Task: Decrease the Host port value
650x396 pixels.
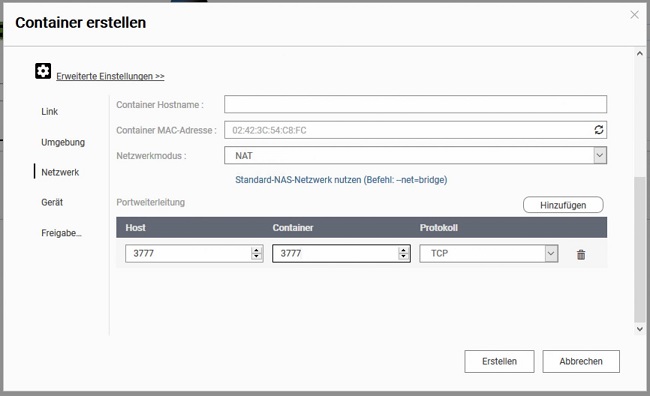Action: (257, 257)
